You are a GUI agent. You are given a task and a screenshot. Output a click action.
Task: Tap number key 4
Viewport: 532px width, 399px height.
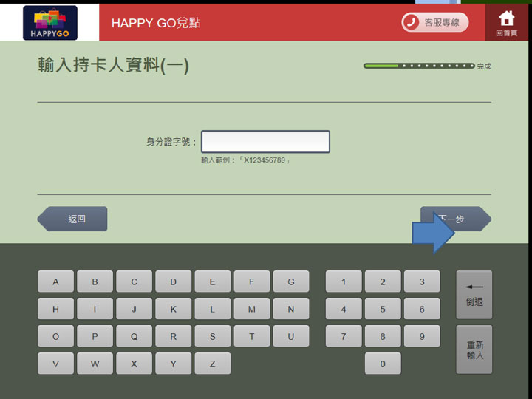coord(344,309)
